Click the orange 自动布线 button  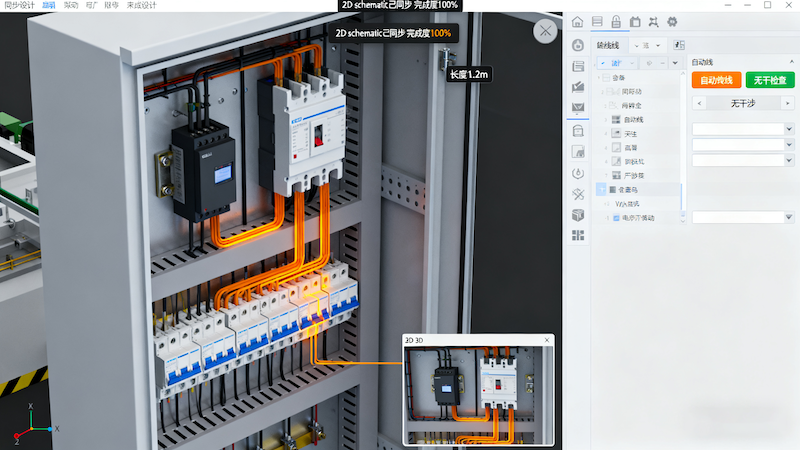pos(716,80)
